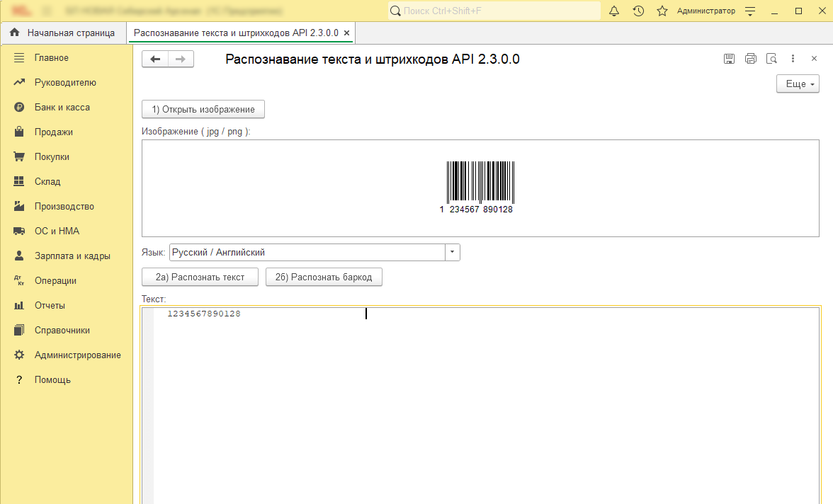Click 2а) Распознать текст button

[200, 277]
